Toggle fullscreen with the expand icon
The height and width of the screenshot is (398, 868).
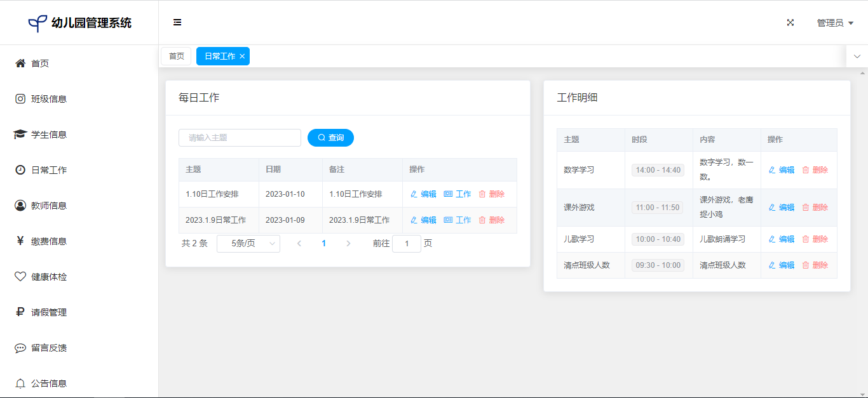[790, 22]
